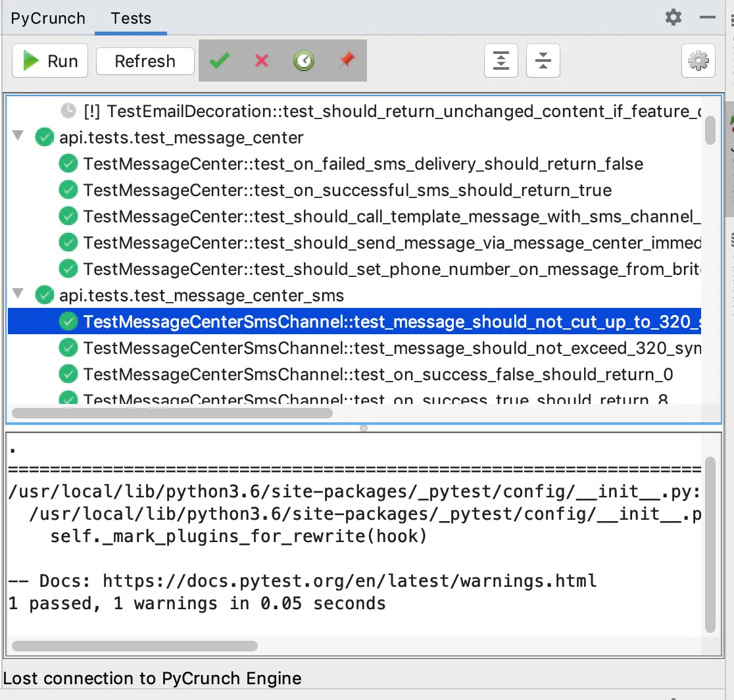
Task: Collapse all test tree nodes
Action: (x=543, y=61)
